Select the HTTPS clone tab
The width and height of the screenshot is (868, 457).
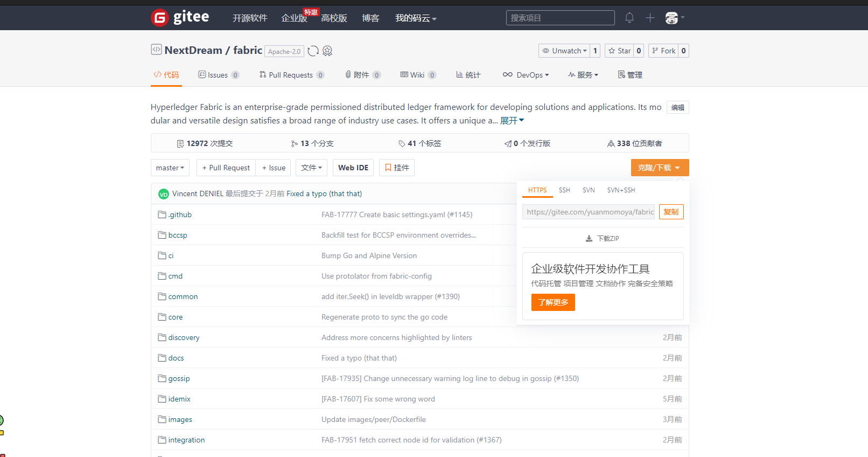(537, 190)
